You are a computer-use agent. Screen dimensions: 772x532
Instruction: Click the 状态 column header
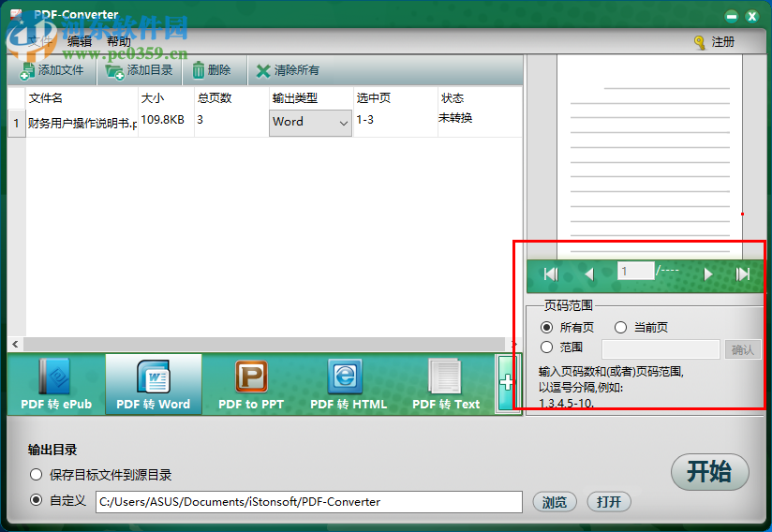click(480, 98)
